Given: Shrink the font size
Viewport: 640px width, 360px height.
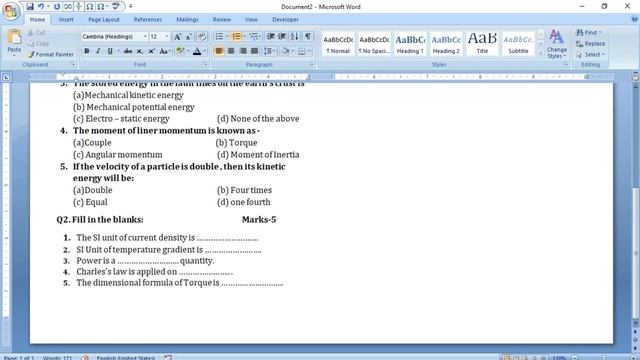Looking at the screenshot, I should 189,37.
